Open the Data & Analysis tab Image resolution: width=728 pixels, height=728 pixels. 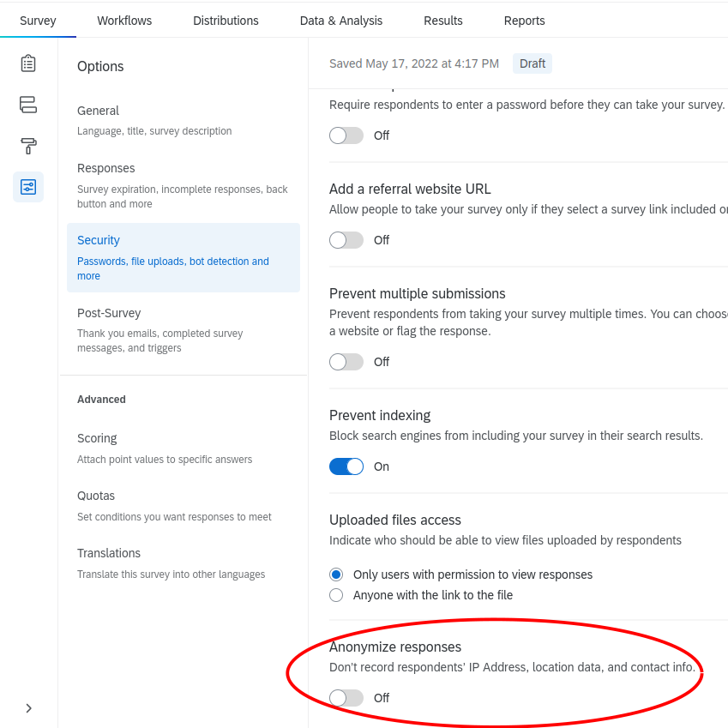point(340,20)
